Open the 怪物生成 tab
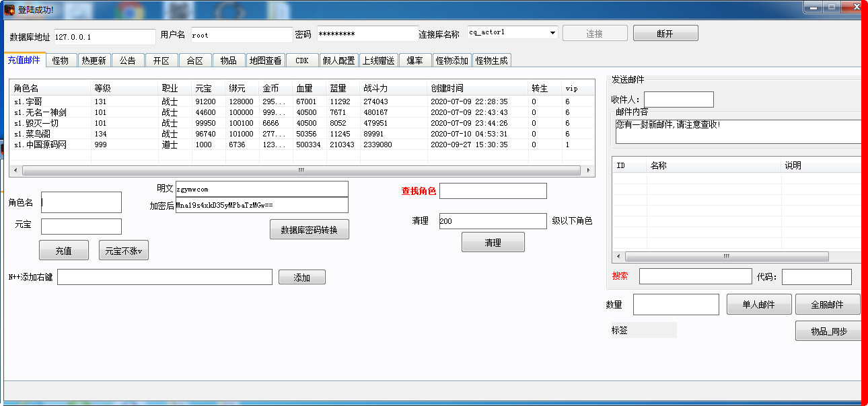 (x=492, y=60)
